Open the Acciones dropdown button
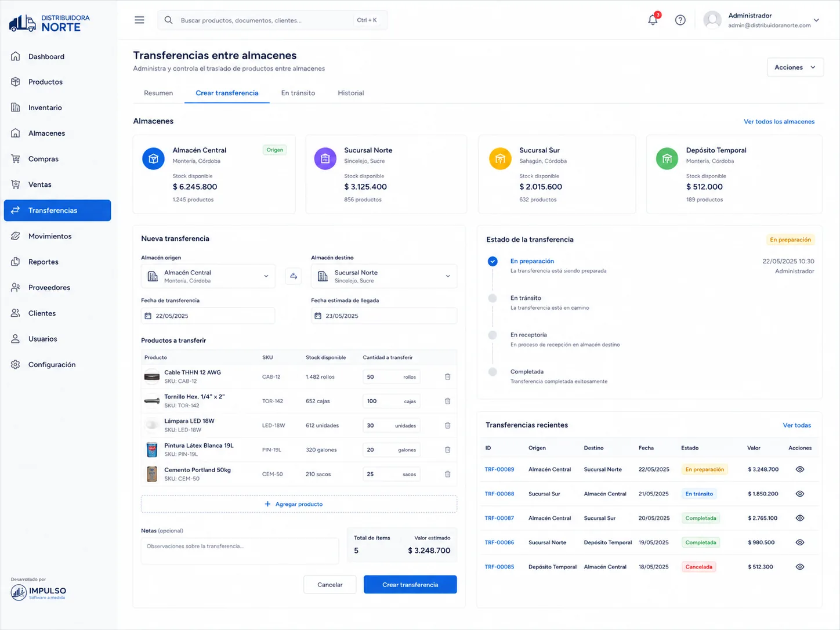The width and height of the screenshot is (840, 630). 795,67
